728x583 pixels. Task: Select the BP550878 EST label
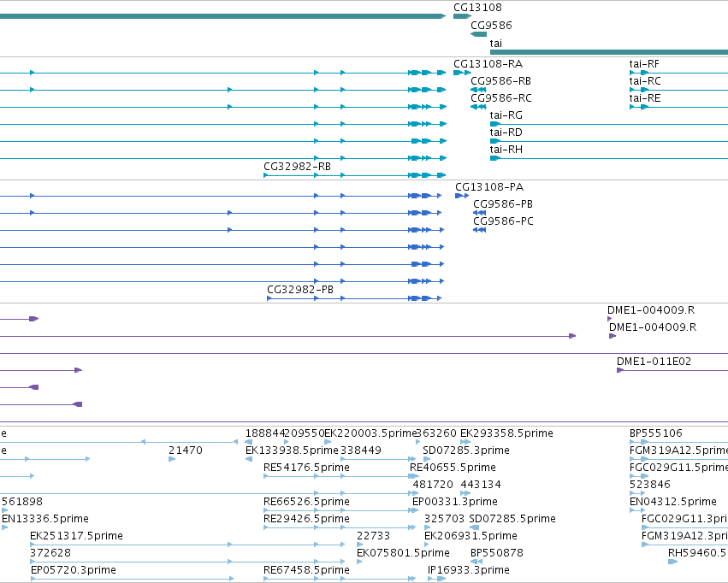point(497,553)
